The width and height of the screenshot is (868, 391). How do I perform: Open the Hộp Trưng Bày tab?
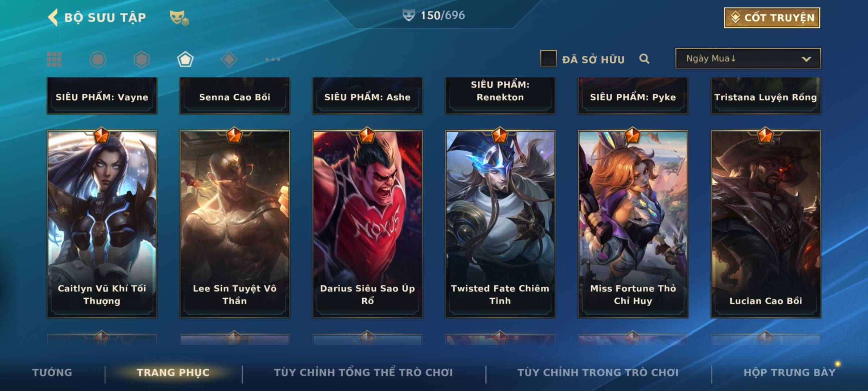click(x=790, y=372)
